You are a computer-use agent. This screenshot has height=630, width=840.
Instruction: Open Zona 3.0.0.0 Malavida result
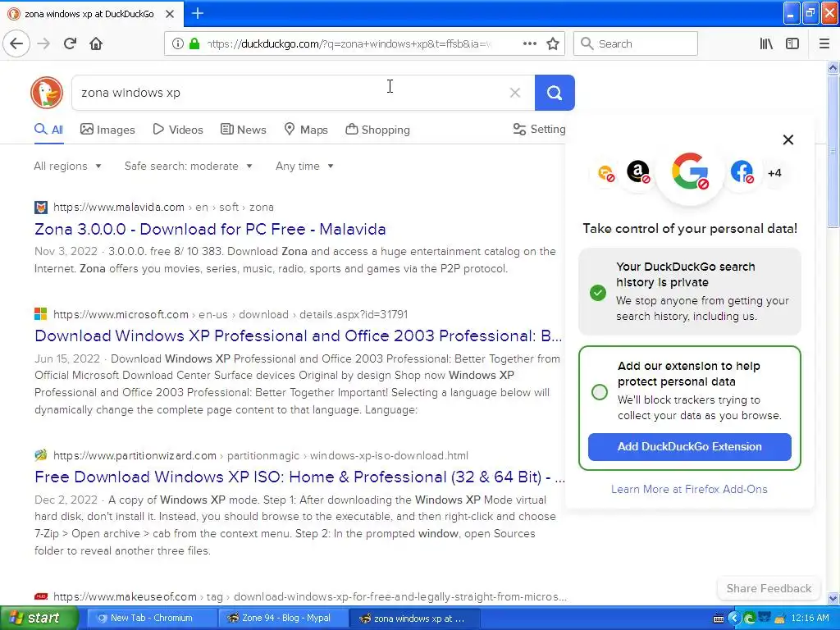(x=210, y=230)
